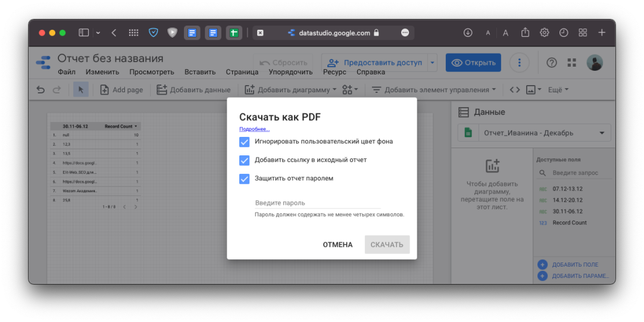
Task: Click the Введите пароль field
Action: (317, 203)
